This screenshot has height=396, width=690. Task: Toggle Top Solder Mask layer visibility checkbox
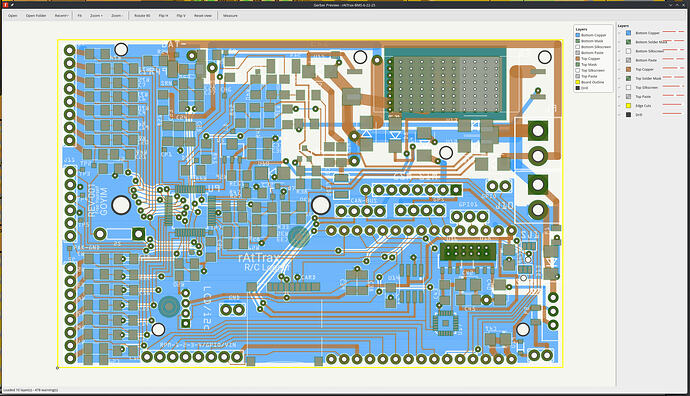click(620, 78)
